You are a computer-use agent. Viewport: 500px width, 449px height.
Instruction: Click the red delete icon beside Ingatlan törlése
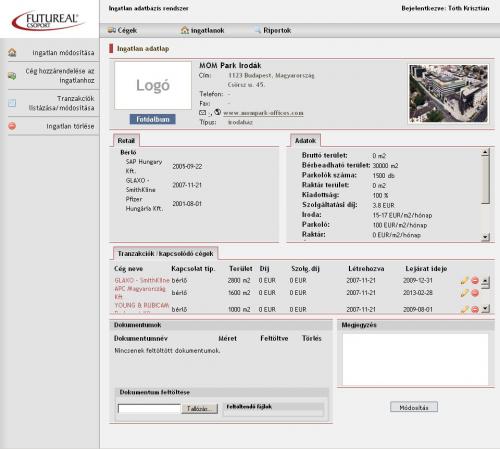[x=12, y=126]
